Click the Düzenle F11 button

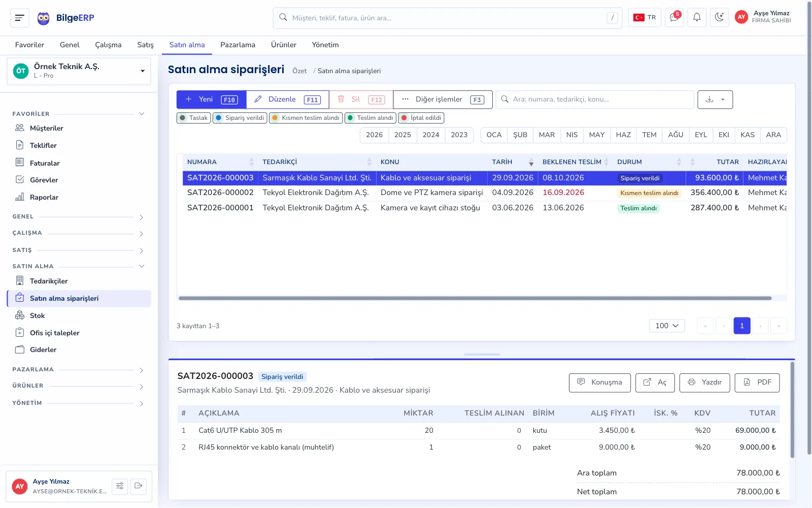[288, 100]
